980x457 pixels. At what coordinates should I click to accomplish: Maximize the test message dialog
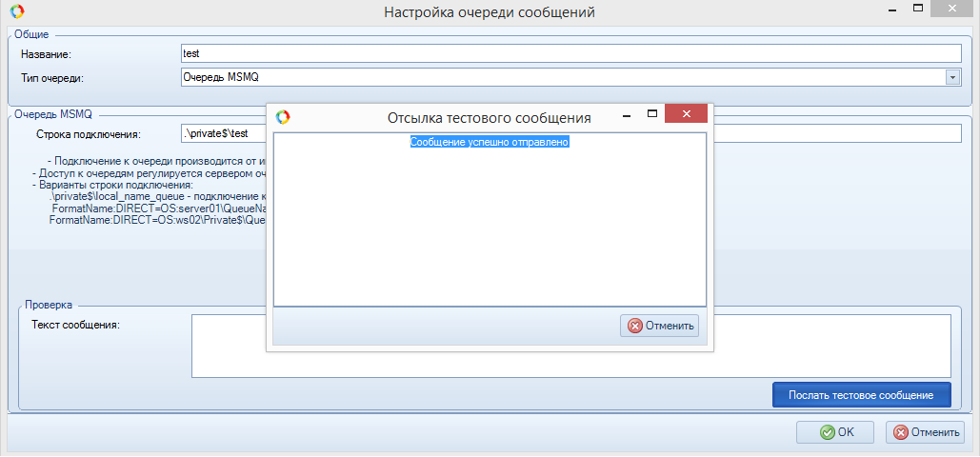pyautogui.click(x=653, y=113)
